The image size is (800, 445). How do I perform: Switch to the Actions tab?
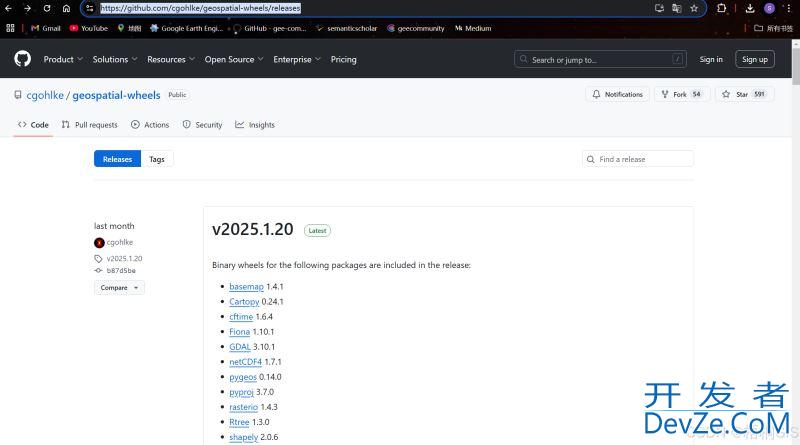pyautogui.click(x=150, y=125)
